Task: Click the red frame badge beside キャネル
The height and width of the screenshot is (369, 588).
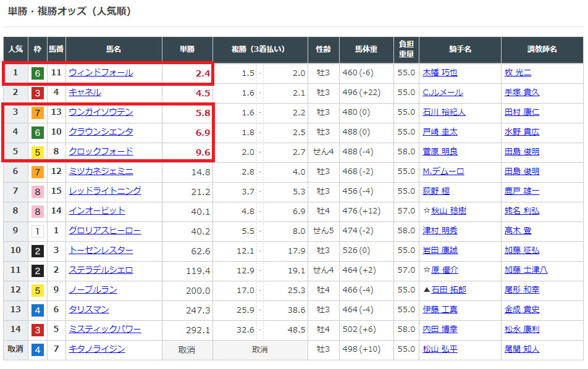Action: pos(38,93)
